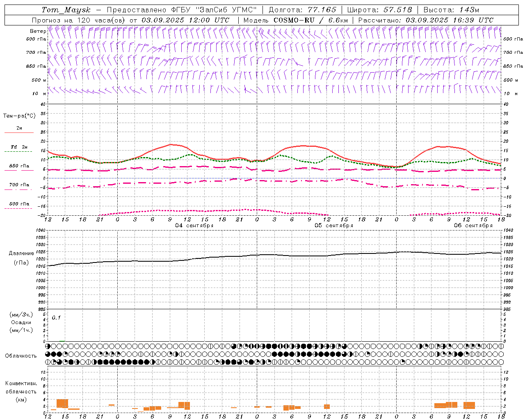
Task: Click the 'Рассчитано: 03.09.2025 16:39 UTC' timestamp
Action: pyautogui.click(x=426, y=20)
